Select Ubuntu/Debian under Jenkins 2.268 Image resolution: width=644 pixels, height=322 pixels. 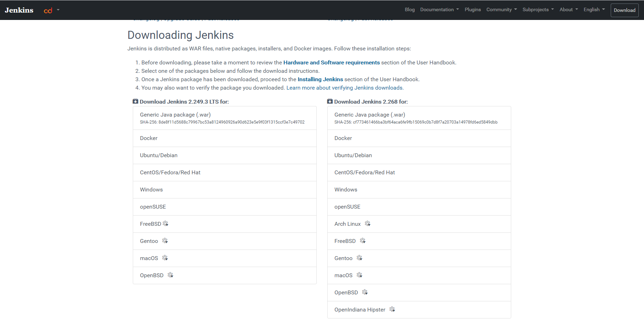click(x=419, y=155)
